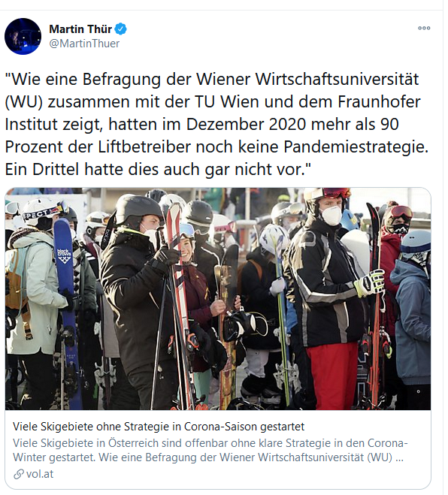Click the chain link icon beside vol.at
The width and height of the screenshot is (448, 495).
pyautogui.click(x=19, y=474)
